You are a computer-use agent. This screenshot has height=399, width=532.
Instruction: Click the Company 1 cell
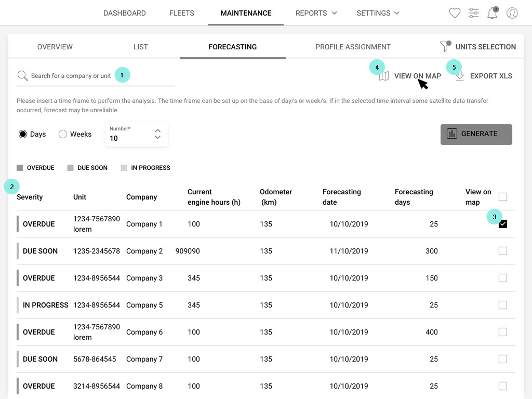144,224
